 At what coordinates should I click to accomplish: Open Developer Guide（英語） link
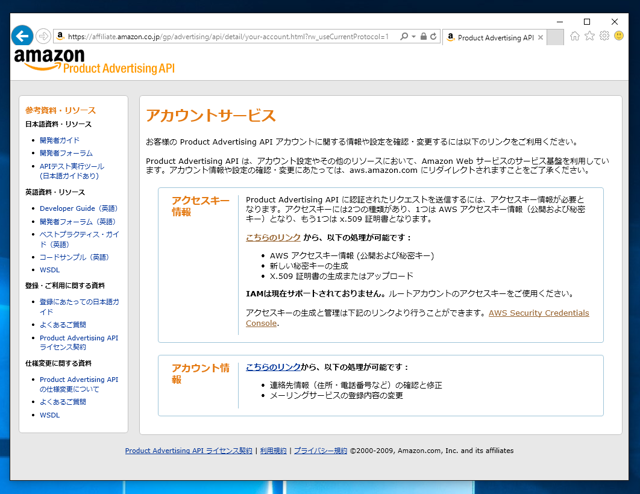coord(78,208)
